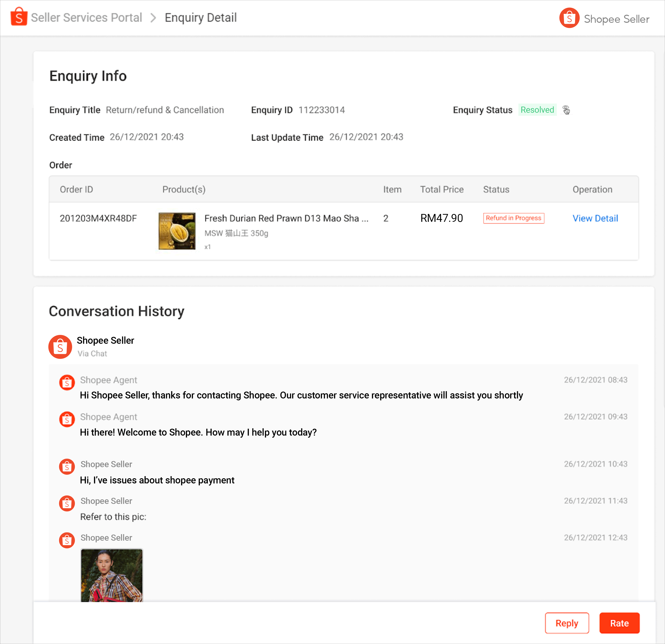The height and width of the screenshot is (644, 665).
Task: Click the Fresh Durian Red Prawn product name
Action: [x=286, y=218]
